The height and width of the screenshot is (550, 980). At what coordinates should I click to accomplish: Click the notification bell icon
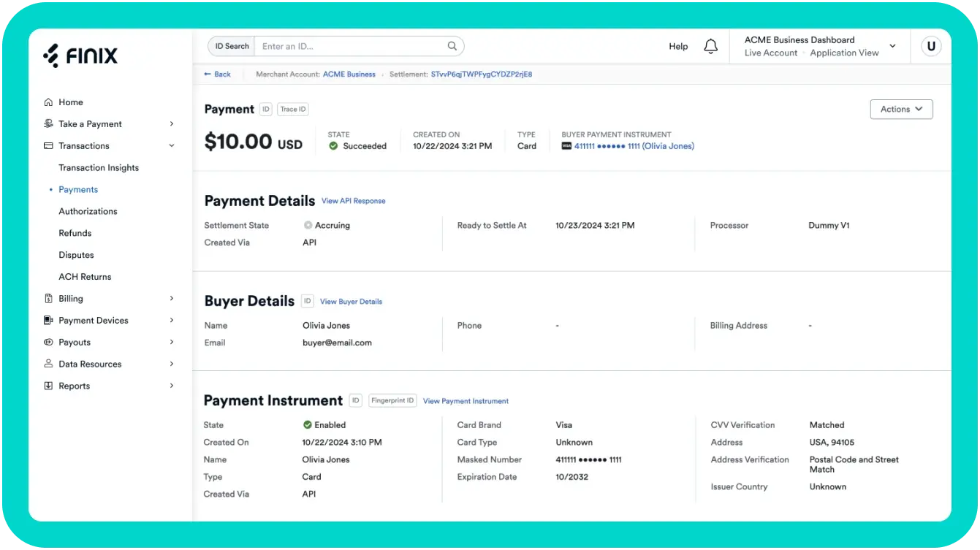tap(710, 46)
